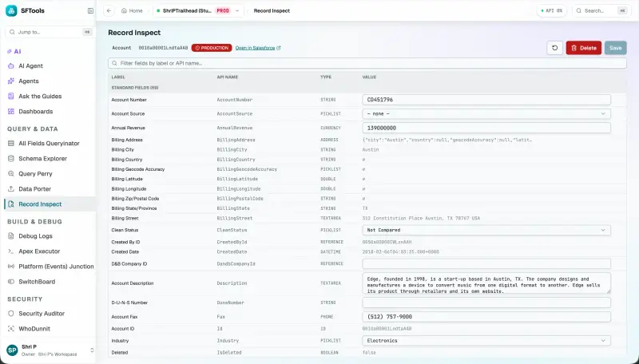This screenshot has height=364, width=639.
Task: Click the WhoDunnit icon
Action: point(11,329)
